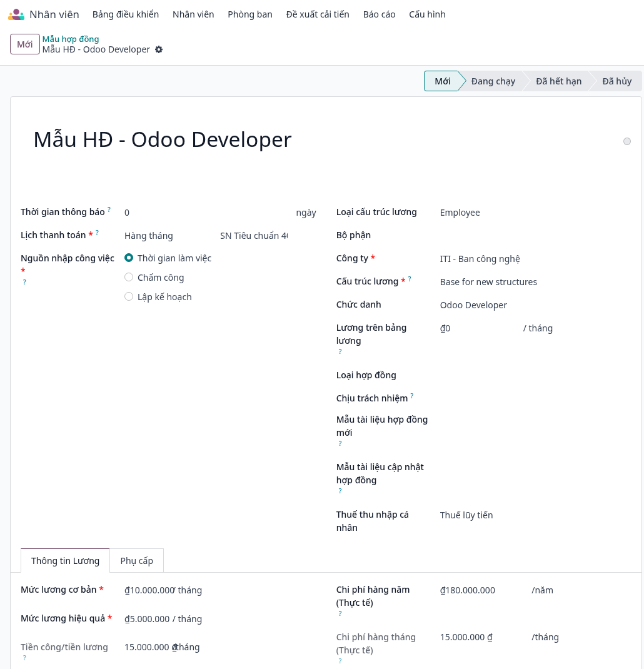
Task: Show help tooltip for Chi phí hàng tháng
Action: (340, 661)
